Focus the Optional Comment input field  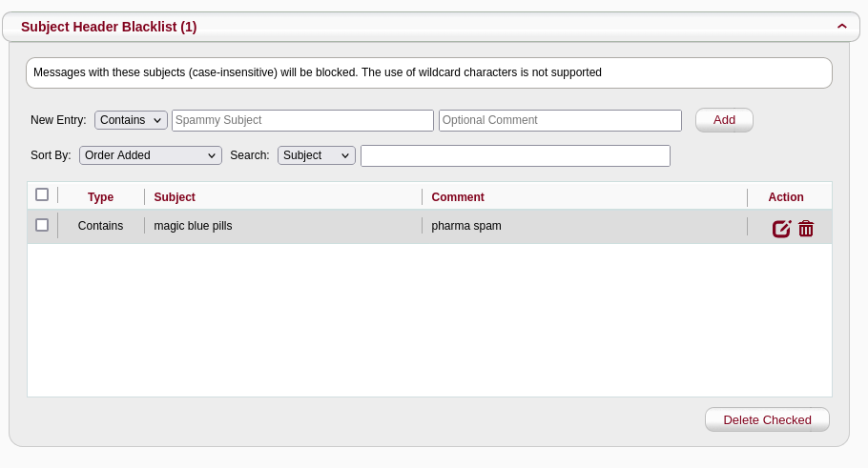560,120
